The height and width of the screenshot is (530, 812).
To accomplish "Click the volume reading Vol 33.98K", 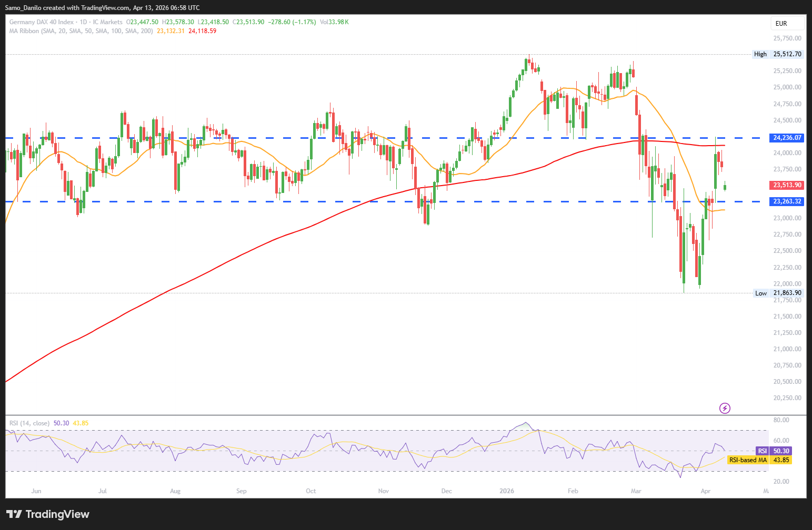I will (x=334, y=22).
